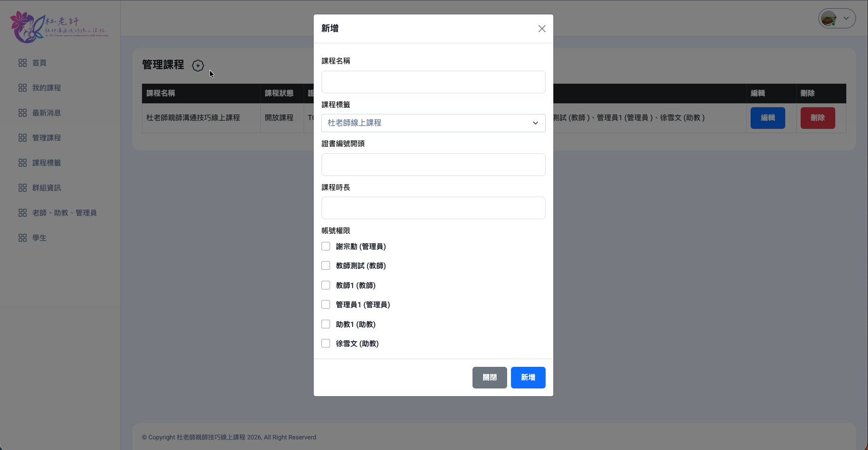
Task: Open 群組資訊 in the sidebar menu
Action: 47,188
